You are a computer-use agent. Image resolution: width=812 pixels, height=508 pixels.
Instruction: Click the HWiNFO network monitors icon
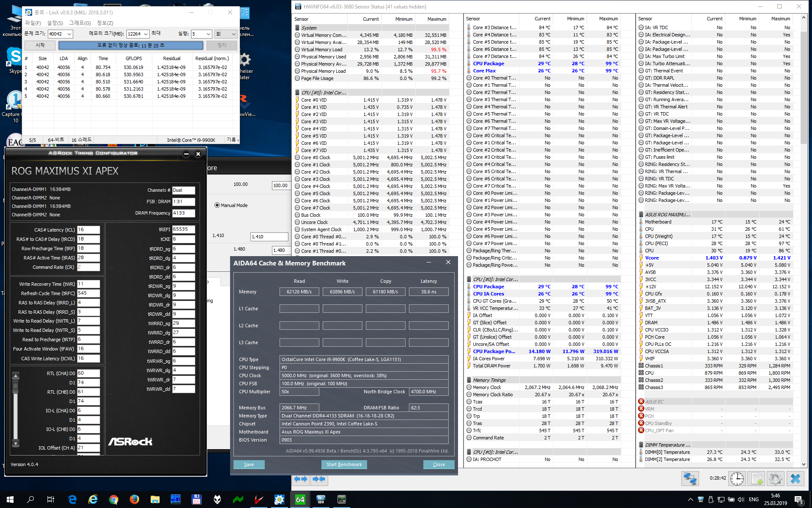(x=690, y=479)
